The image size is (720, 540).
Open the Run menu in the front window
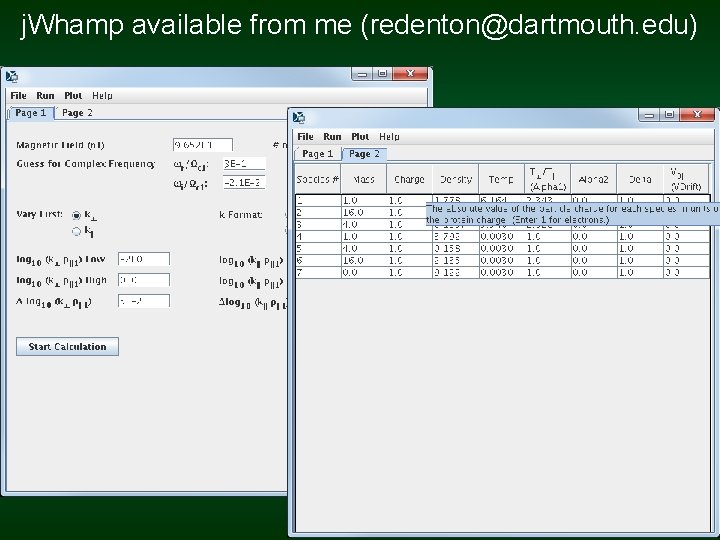332,136
